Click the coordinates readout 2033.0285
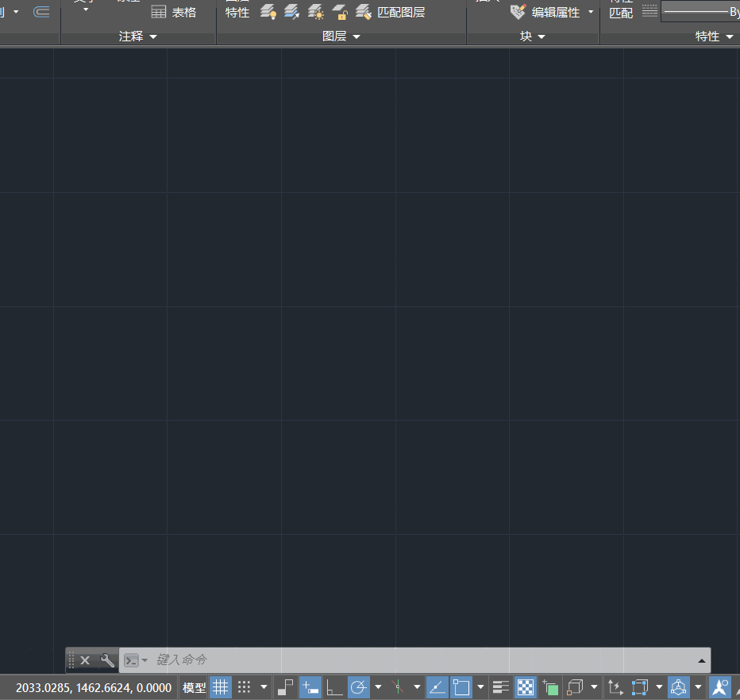Image resolution: width=740 pixels, height=700 pixels. click(x=94, y=688)
